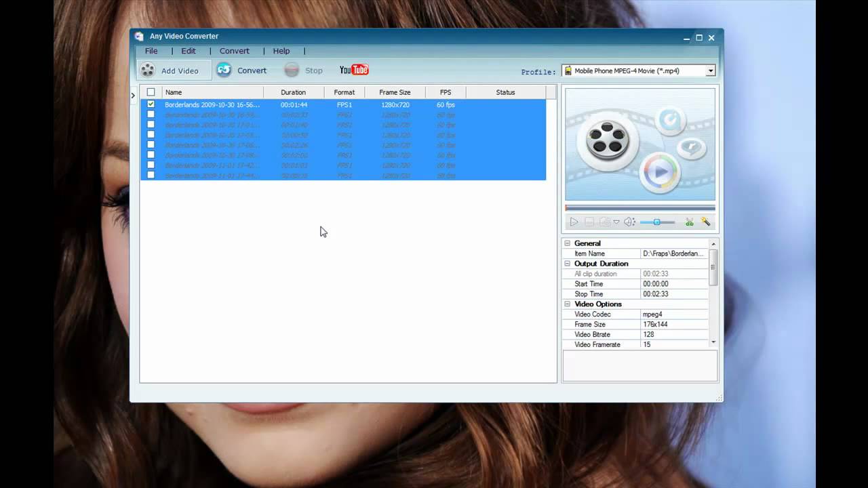Change the Video Codec value mpeg4
The width and height of the screenshot is (868, 488).
click(x=674, y=314)
